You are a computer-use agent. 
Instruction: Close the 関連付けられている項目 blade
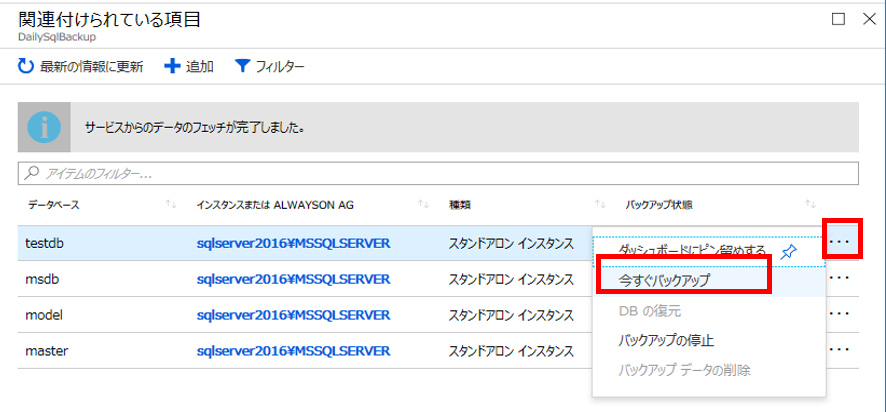[870, 19]
